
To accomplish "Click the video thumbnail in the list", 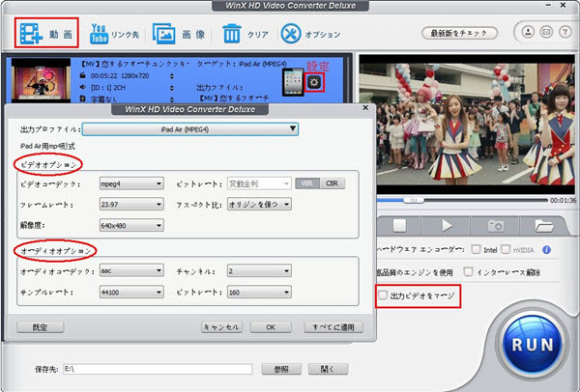I will point(41,80).
